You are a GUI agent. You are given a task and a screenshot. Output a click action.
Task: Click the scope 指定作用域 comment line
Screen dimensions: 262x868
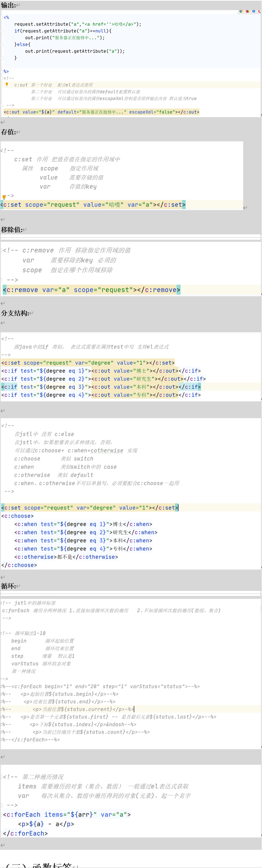(60, 168)
